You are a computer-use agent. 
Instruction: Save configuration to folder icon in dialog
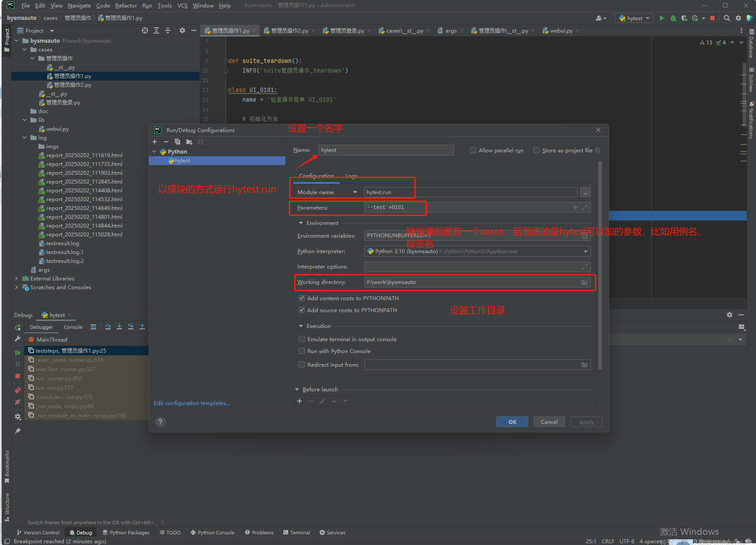pos(189,142)
